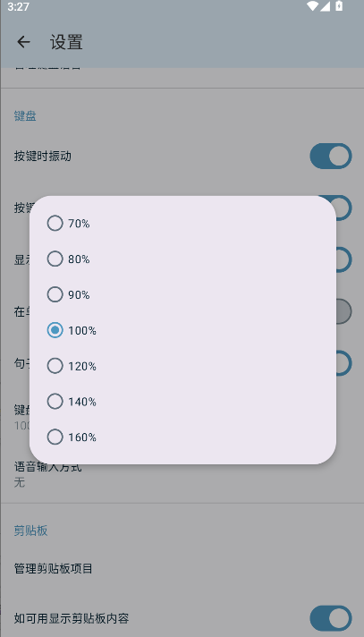The height and width of the screenshot is (637, 364).
Task: Tap the 按键时振动 label
Action: (43, 156)
